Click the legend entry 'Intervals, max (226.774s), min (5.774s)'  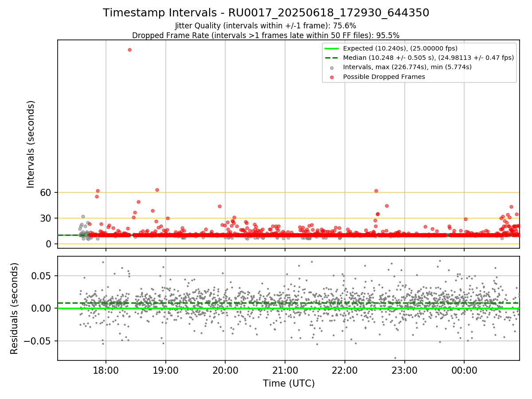(407, 67)
